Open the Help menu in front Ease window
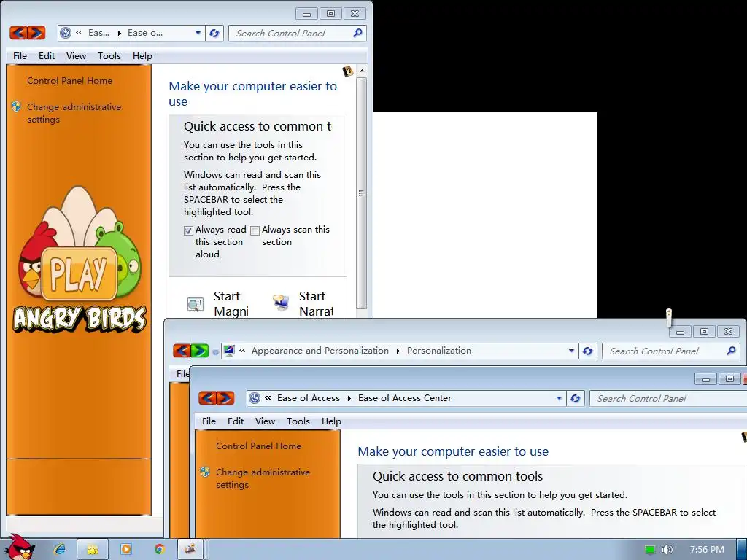Viewport: 747px width, 560px height. pyautogui.click(x=331, y=421)
